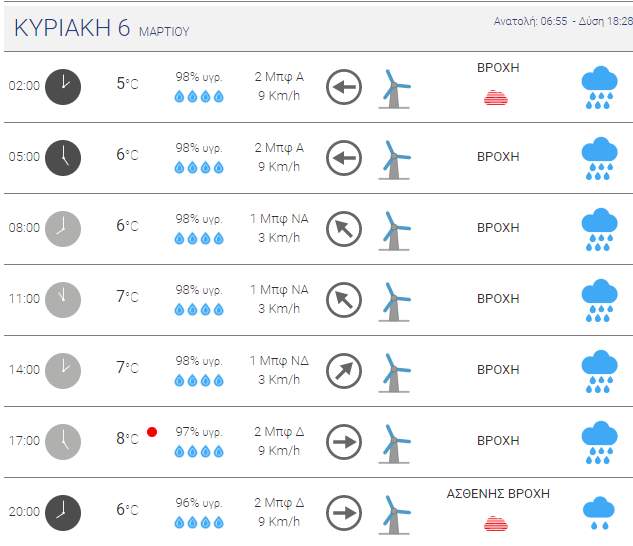The image size is (633, 546).
Task: Click the 08:00 grey clock icon
Action: tap(63, 229)
